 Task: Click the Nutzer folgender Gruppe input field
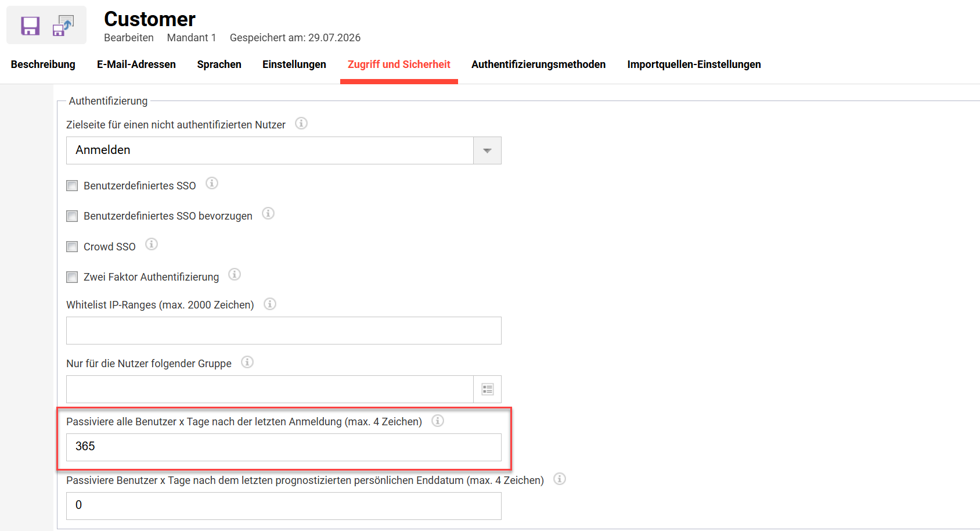click(x=270, y=389)
